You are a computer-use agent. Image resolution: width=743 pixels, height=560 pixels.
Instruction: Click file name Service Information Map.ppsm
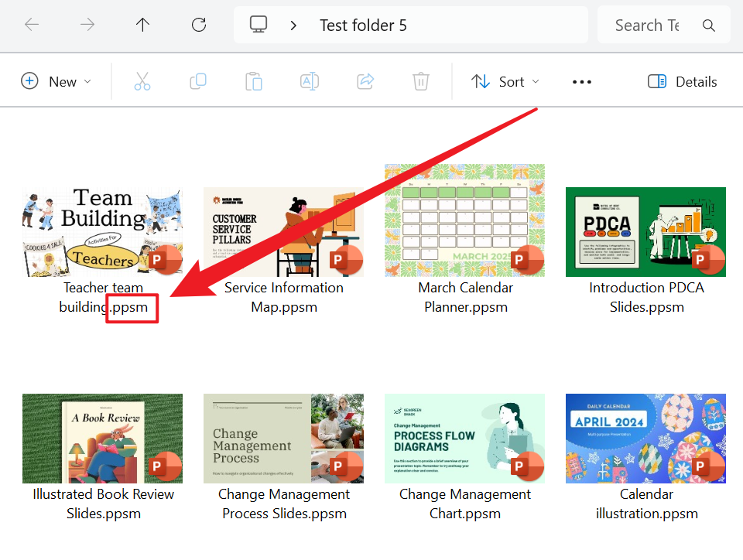click(284, 297)
